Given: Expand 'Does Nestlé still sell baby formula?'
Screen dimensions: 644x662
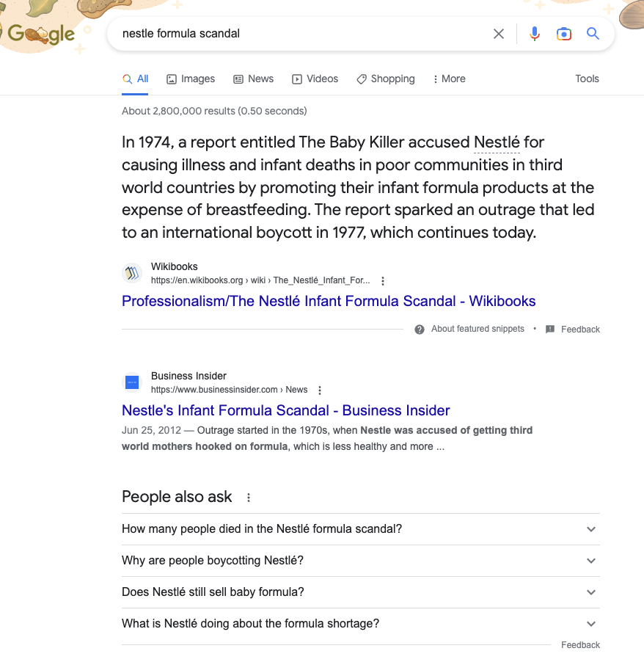Looking at the screenshot, I should point(590,592).
